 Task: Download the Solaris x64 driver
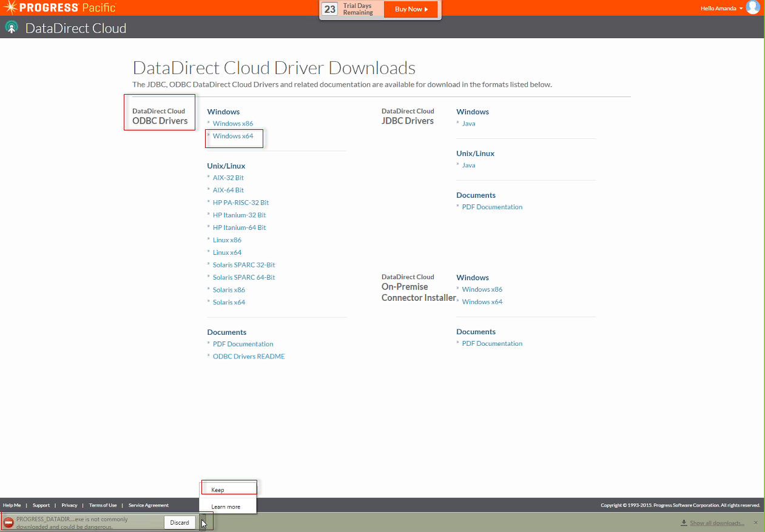pyautogui.click(x=229, y=302)
